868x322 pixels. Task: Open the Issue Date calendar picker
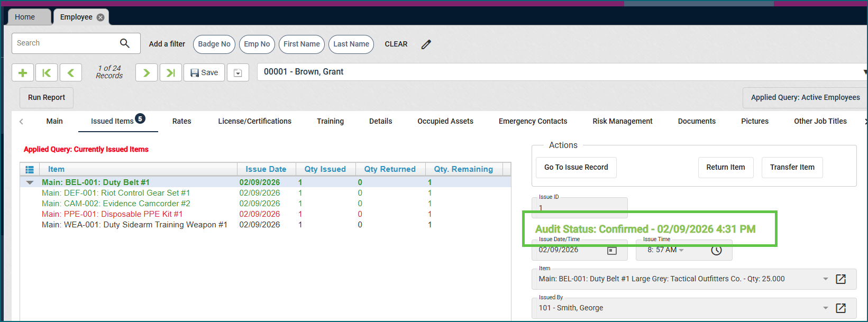click(612, 250)
